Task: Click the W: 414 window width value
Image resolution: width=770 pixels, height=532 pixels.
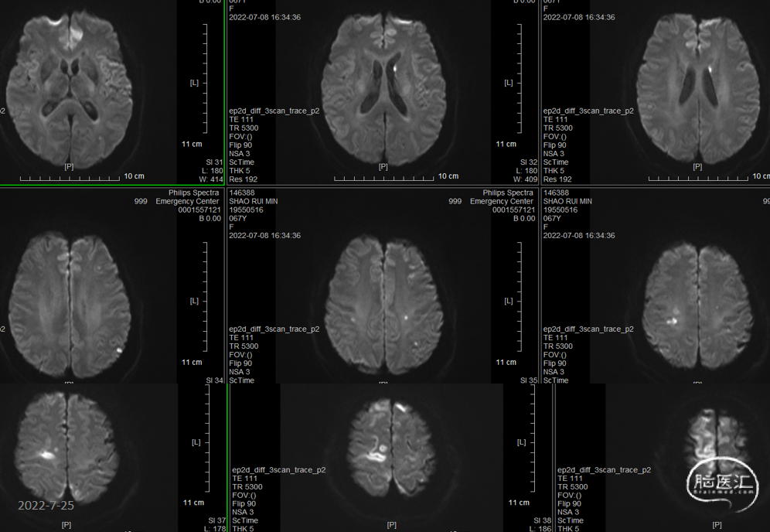Action: [x=209, y=179]
